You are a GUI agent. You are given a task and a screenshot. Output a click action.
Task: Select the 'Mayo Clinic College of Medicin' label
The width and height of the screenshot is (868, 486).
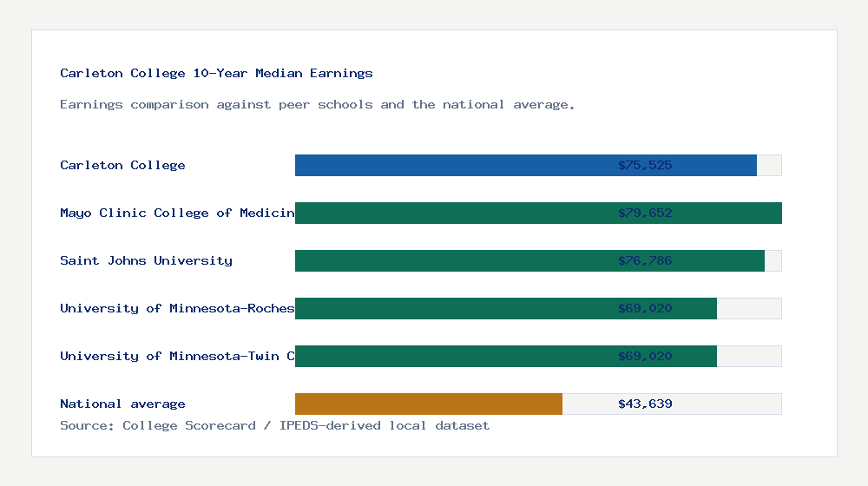(177, 213)
